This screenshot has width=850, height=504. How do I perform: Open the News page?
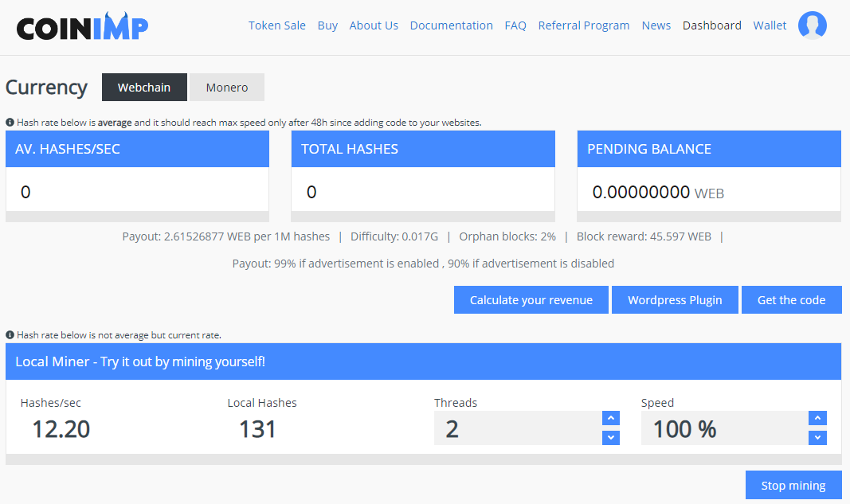(x=656, y=25)
